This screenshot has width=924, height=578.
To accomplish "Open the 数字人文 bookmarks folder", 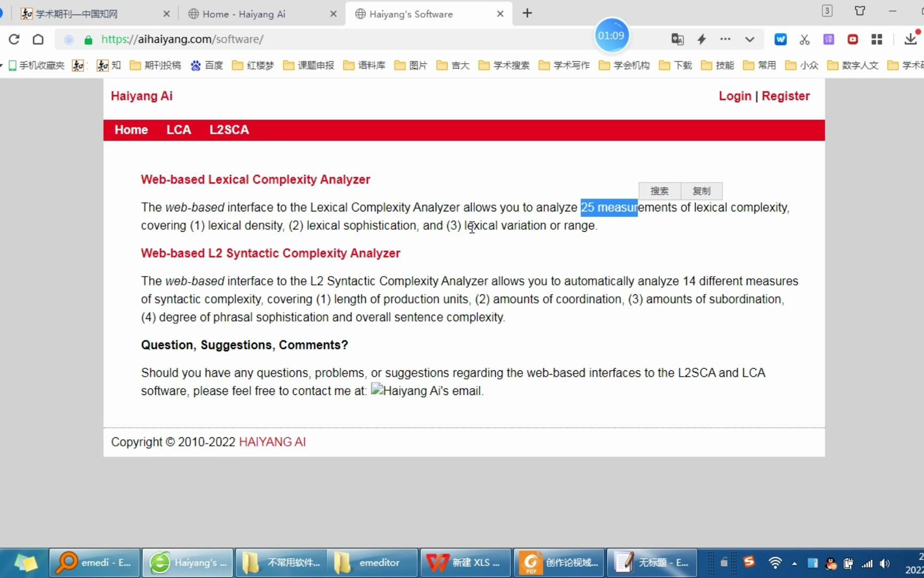I will click(853, 65).
